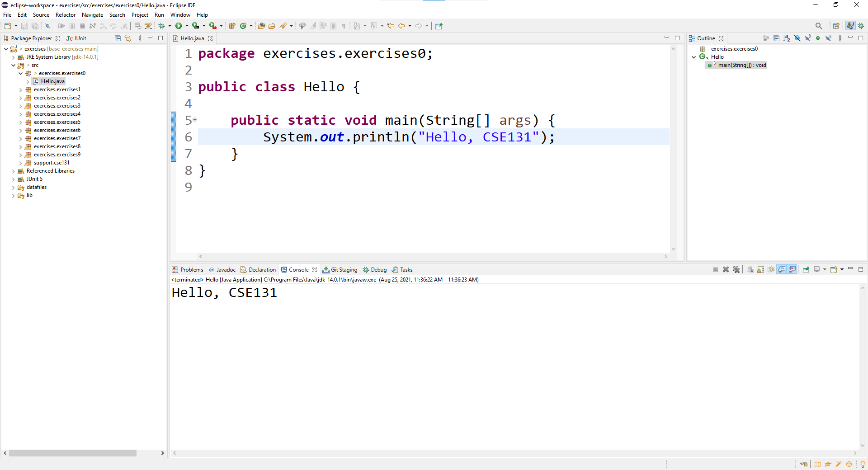Click the magnifier Quick Access search icon

pos(819,26)
